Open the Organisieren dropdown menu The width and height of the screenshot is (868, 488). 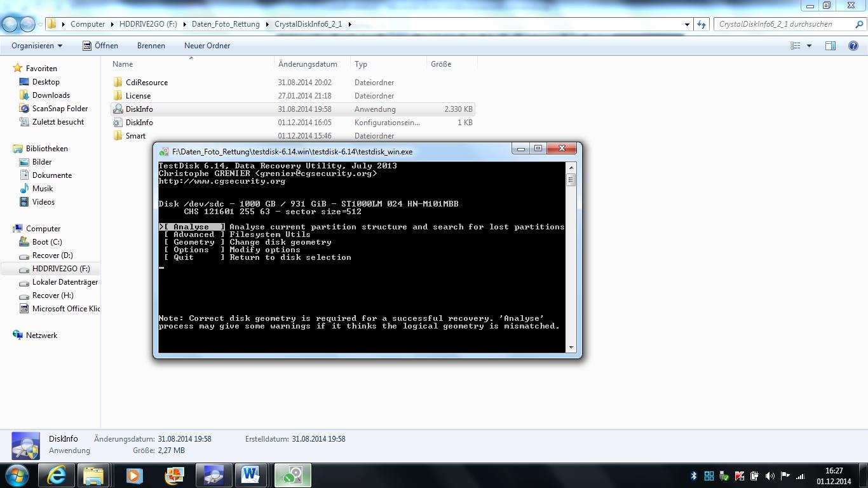click(x=35, y=45)
